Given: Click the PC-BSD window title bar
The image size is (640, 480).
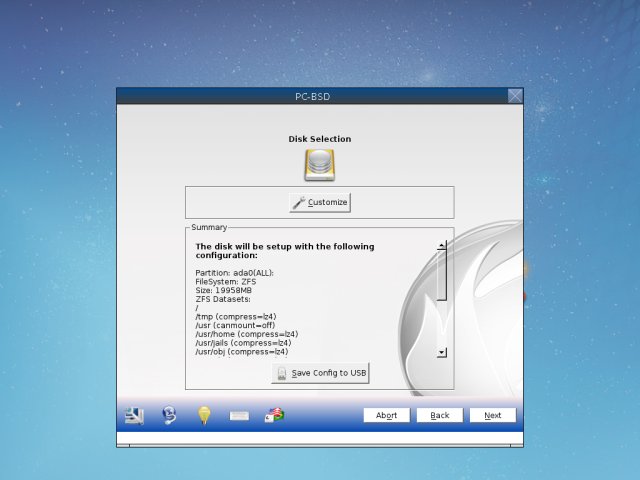Looking at the screenshot, I should pyautogui.click(x=312, y=96).
